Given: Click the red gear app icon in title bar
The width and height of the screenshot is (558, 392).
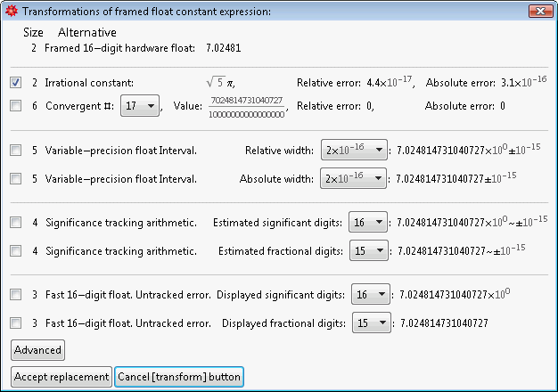Looking at the screenshot, I should click(12, 11).
